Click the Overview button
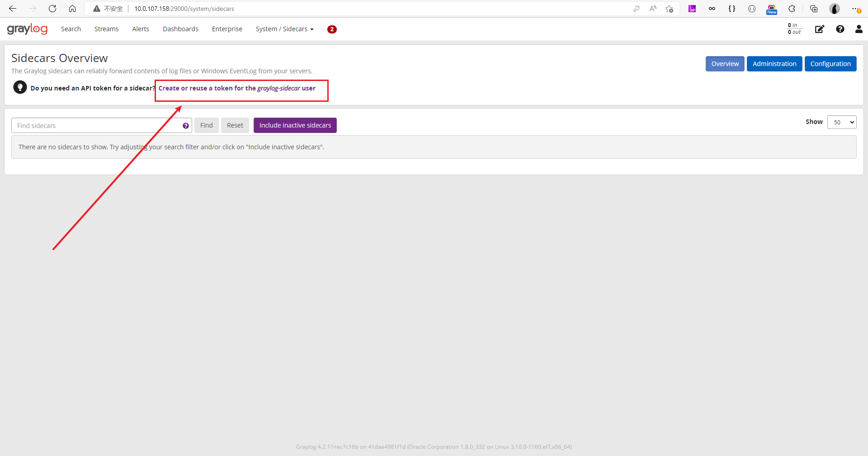The width and height of the screenshot is (868, 456). coord(725,64)
